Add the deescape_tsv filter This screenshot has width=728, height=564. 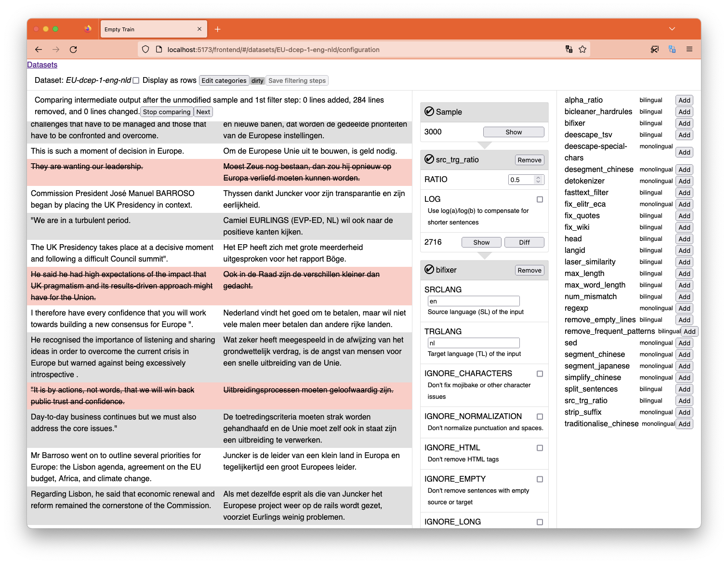pyautogui.click(x=684, y=135)
